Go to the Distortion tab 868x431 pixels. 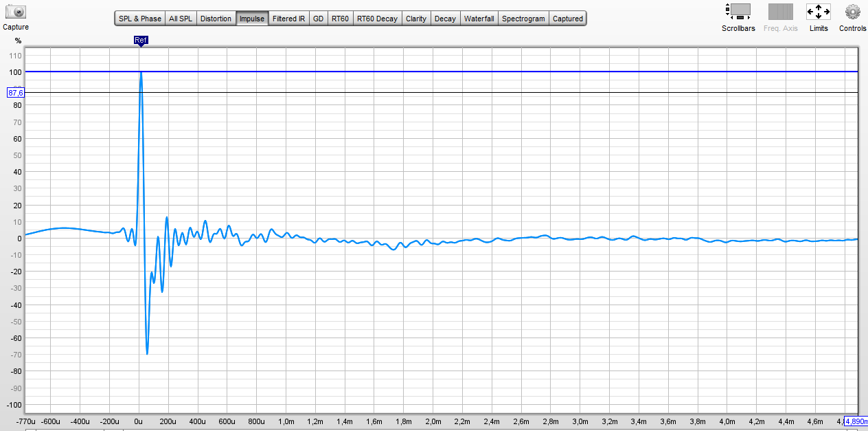click(x=216, y=19)
